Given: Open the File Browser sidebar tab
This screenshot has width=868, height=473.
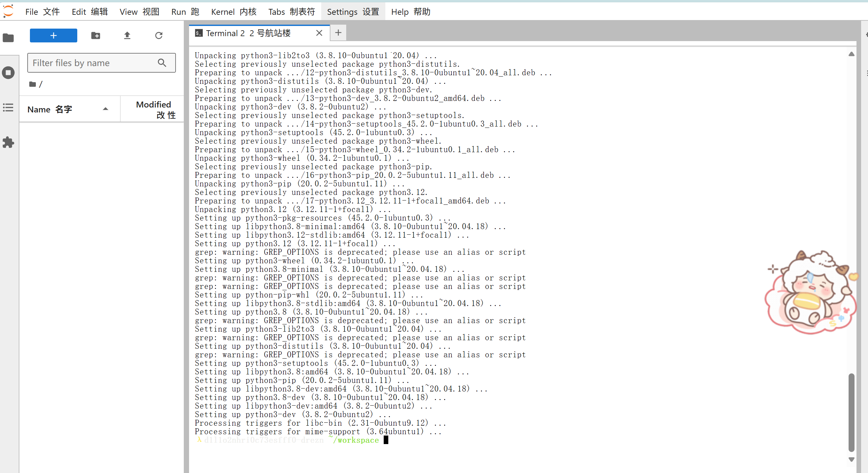Looking at the screenshot, I should coord(9,38).
